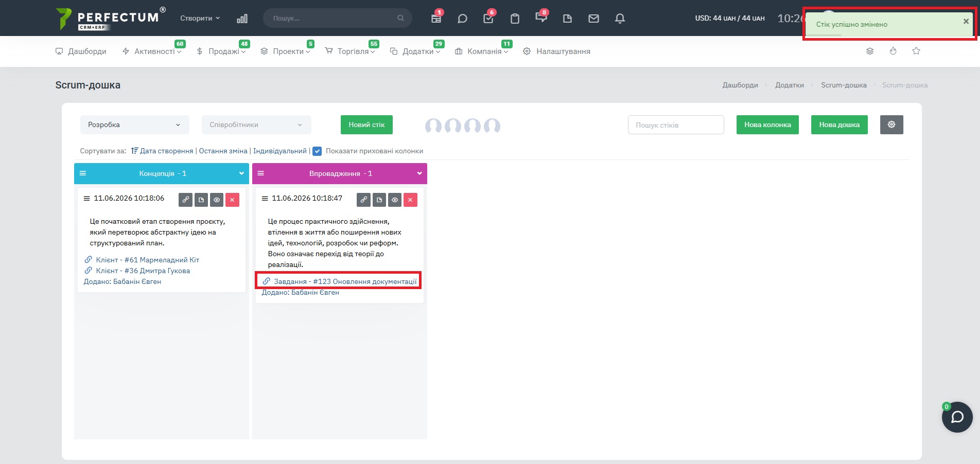Click note icon on Впровадження sticker
The image size is (980, 464).
[x=379, y=200]
